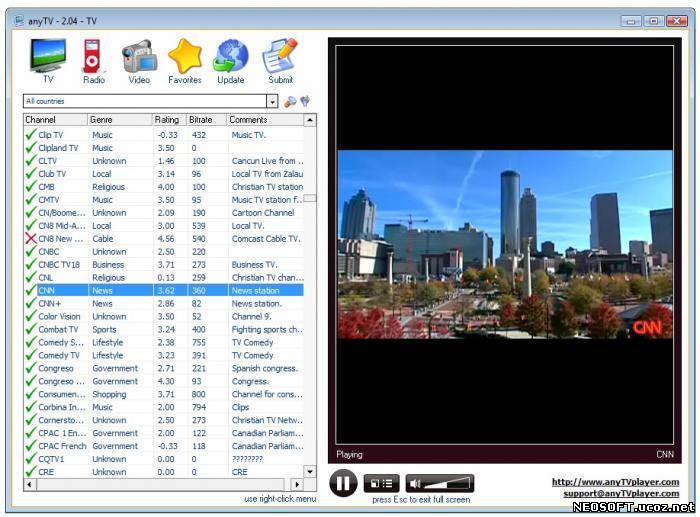Click the horizontal scroll right arrow
700x517 pixels.
(297, 484)
